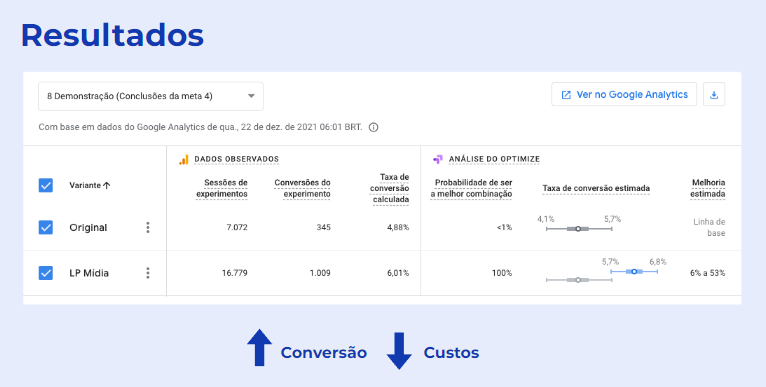Uncheck the Original variant checkbox
The width and height of the screenshot is (766, 387).
point(46,227)
